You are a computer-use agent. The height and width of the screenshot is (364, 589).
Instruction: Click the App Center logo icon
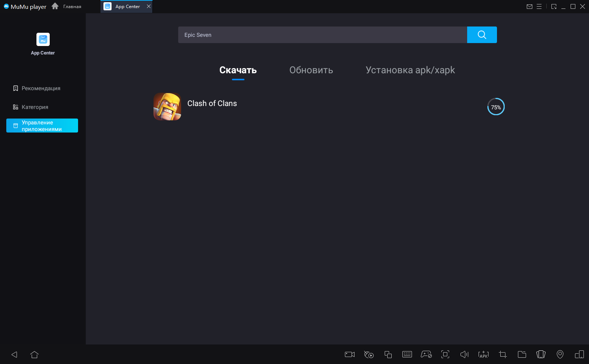click(x=43, y=39)
